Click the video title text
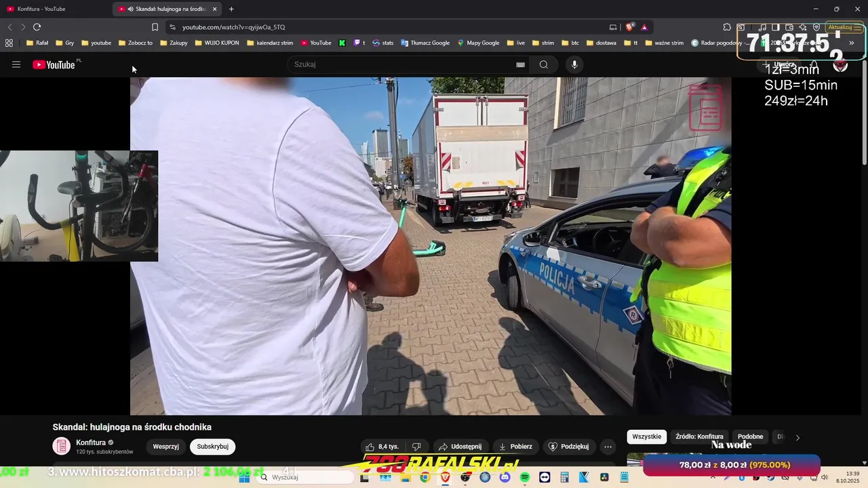 click(x=132, y=427)
